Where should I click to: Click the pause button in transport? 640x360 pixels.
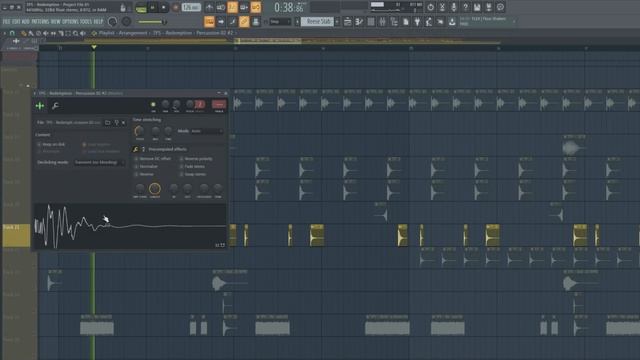[x=153, y=7]
